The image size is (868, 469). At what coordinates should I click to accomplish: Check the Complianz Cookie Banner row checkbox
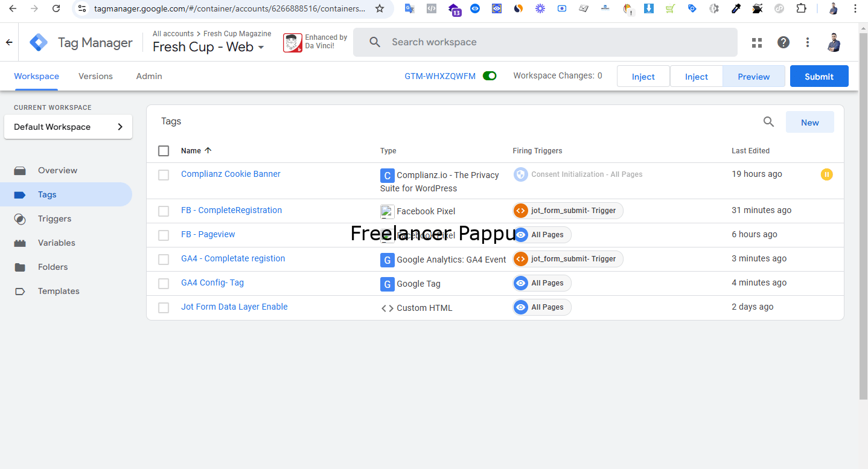pos(164,175)
